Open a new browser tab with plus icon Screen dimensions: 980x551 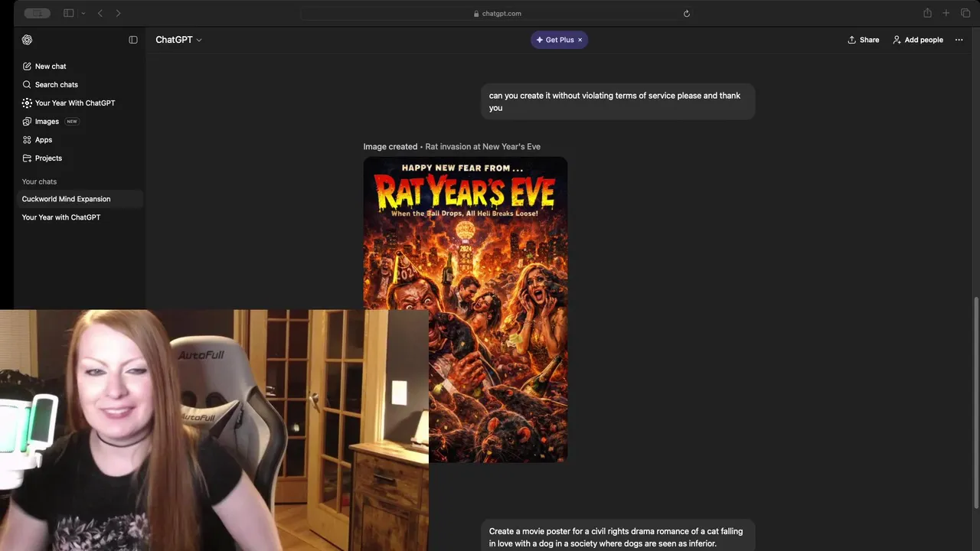tap(946, 13)
